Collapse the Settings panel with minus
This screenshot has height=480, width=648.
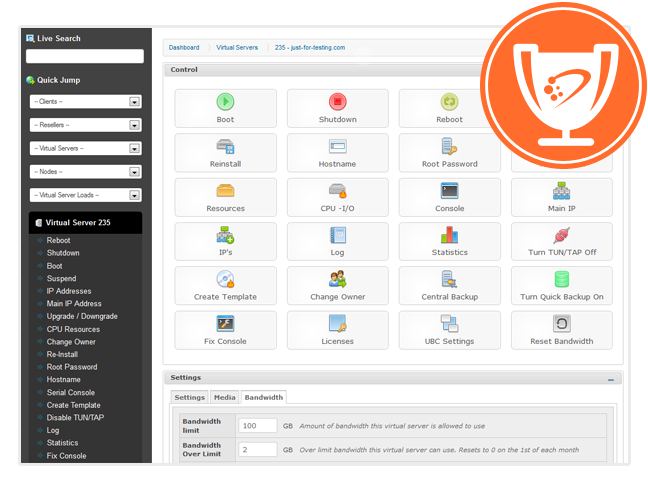611,380
